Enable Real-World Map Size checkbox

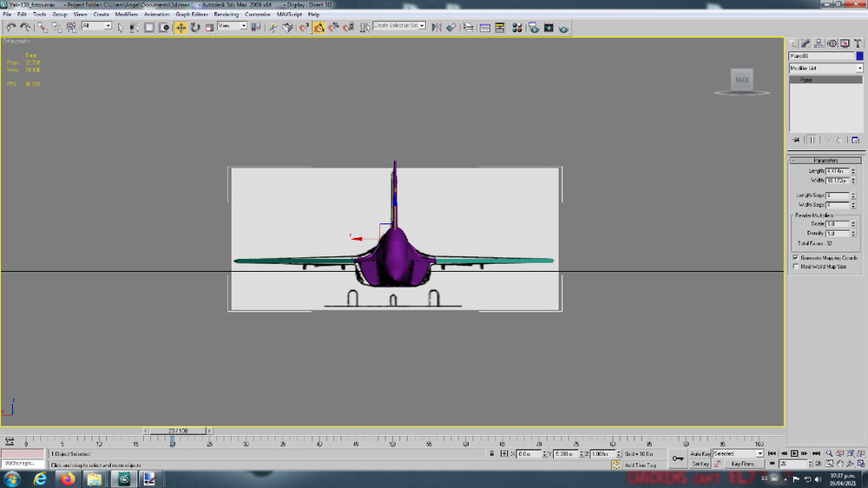pos(796,267)
